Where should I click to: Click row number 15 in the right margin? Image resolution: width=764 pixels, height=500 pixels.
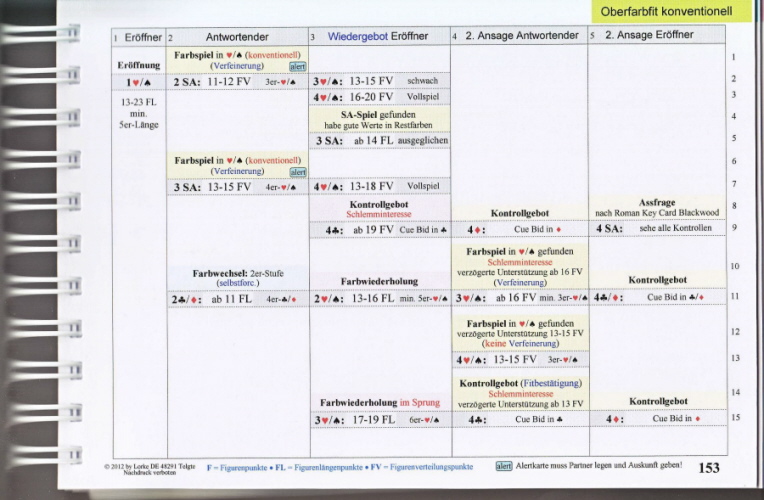coord(735,417)
